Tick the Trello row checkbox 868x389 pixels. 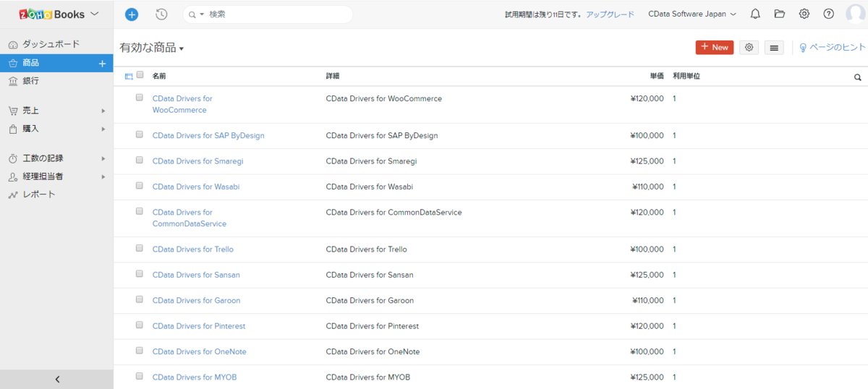(139, 248)
